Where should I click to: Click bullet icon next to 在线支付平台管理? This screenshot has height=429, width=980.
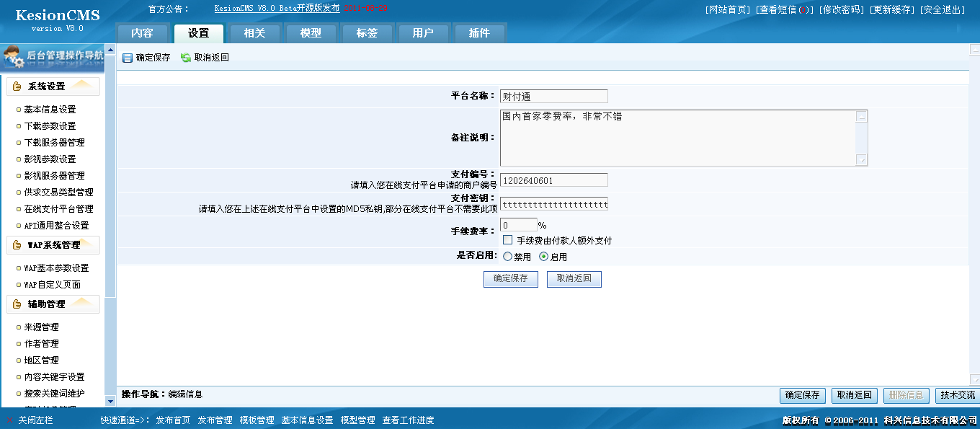(18, 209)
